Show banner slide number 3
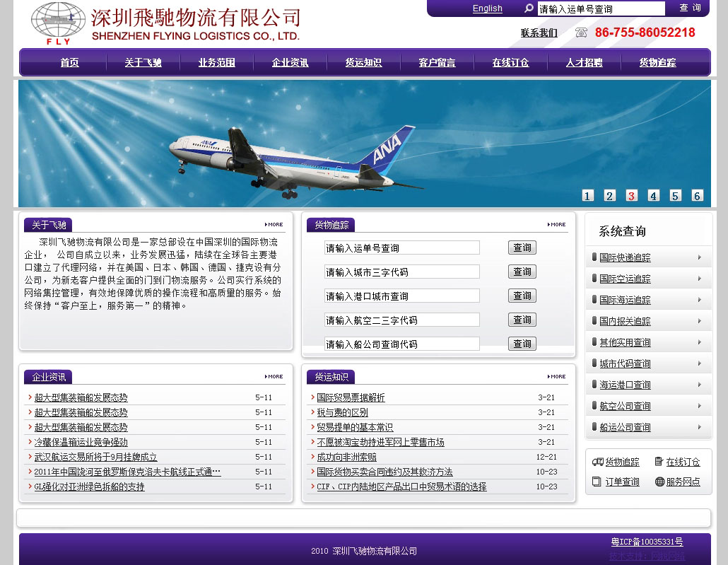Image resolution: width=728 pixels, height=565 pixels. tap(632, 196)
